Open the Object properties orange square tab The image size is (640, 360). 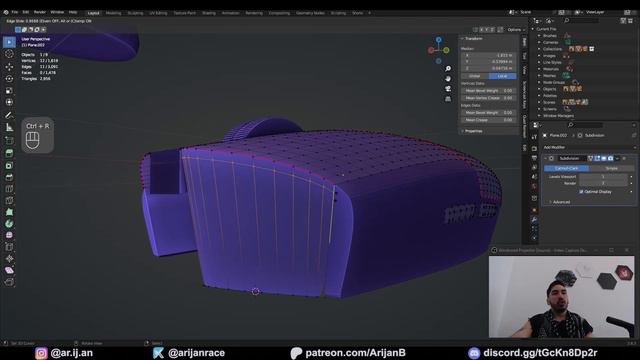pos(534,210)
